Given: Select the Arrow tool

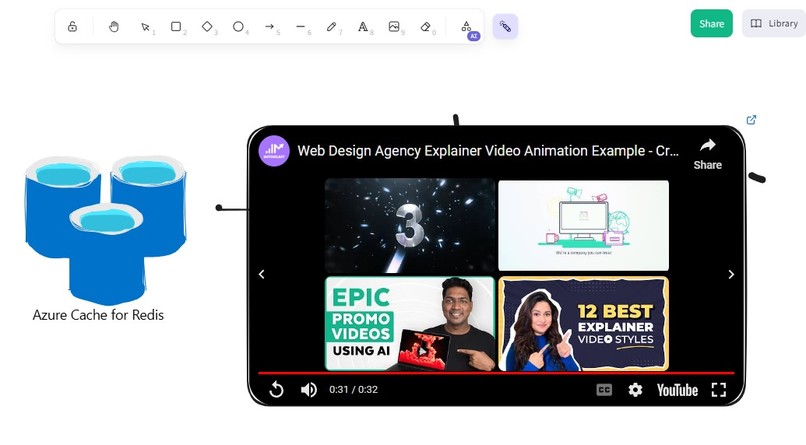Looking at the screenshot, I should (x=269, y=26).
